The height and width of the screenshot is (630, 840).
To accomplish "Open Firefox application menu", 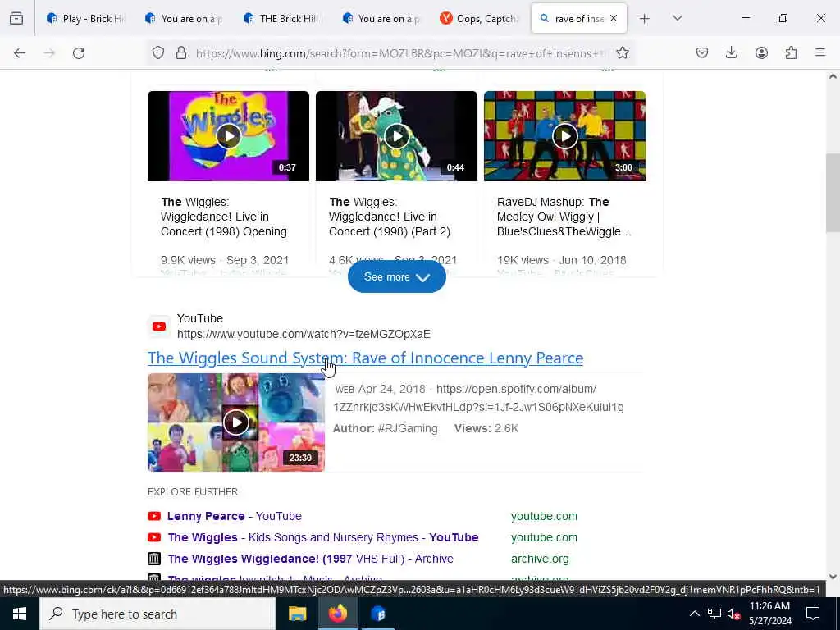I will tap(820, 53).
